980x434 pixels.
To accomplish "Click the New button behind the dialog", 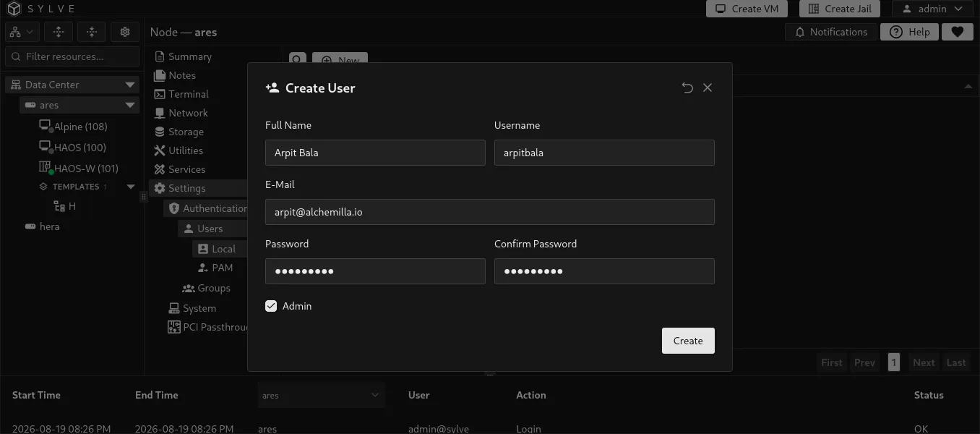I will click(340, 60).
